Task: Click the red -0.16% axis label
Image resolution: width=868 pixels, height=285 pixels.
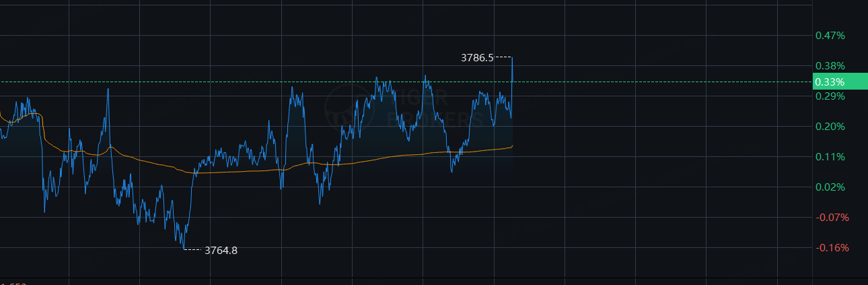Action: (x=832, y=247)
